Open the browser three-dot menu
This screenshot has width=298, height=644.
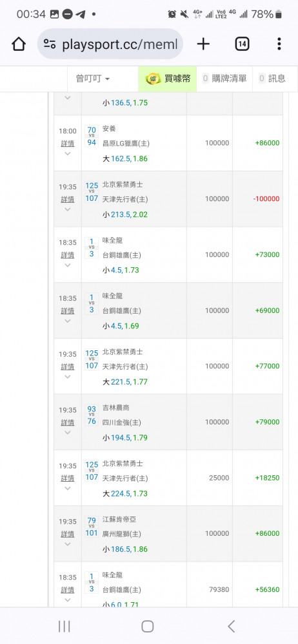(x=279, y=44)
